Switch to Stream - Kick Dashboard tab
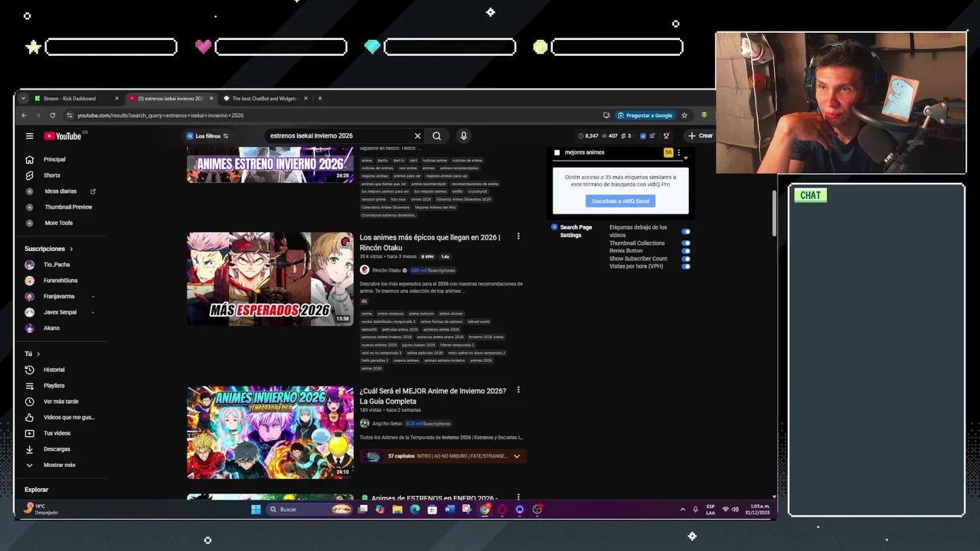 coord(70,98)
